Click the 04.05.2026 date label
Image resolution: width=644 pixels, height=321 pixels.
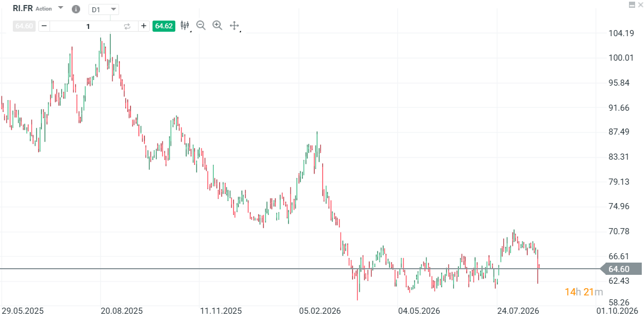[x=419, y=310]
